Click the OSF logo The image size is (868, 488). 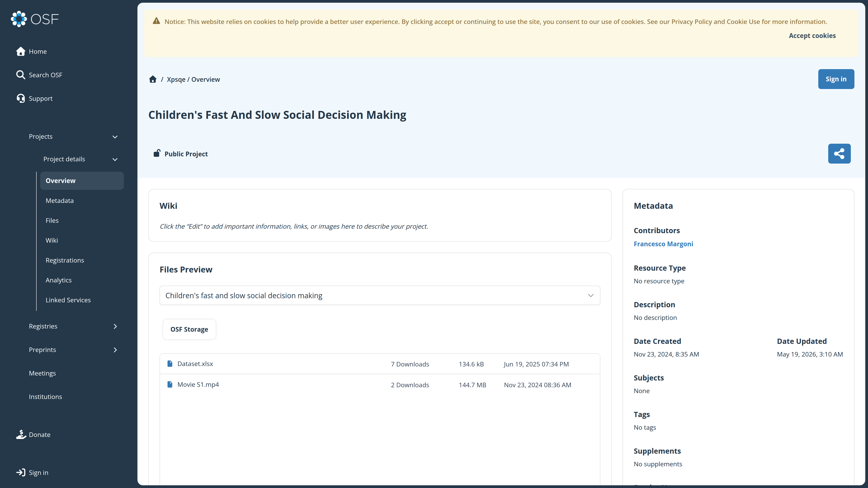[x=35, y=19]
